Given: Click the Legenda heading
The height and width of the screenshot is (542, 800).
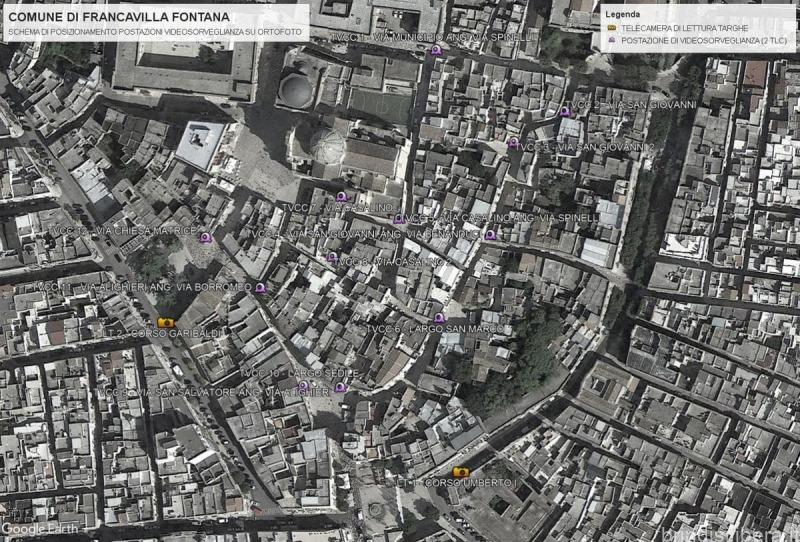Looking at the screenshot, I should (x=623, y=15).
